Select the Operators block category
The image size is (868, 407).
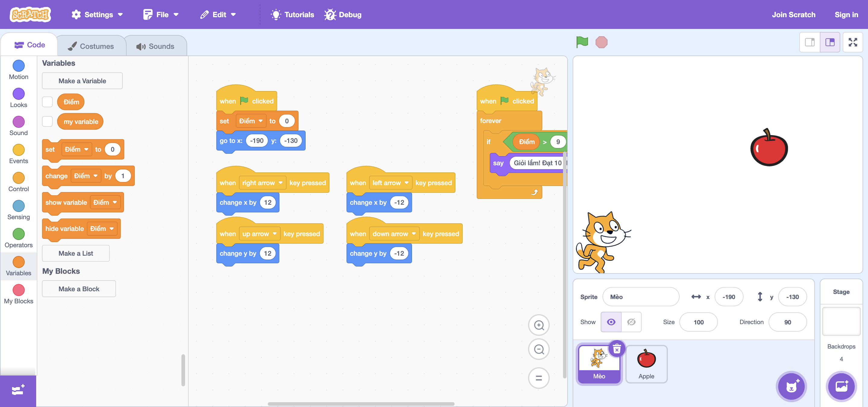pyautogui.click(x=18, y=238)
